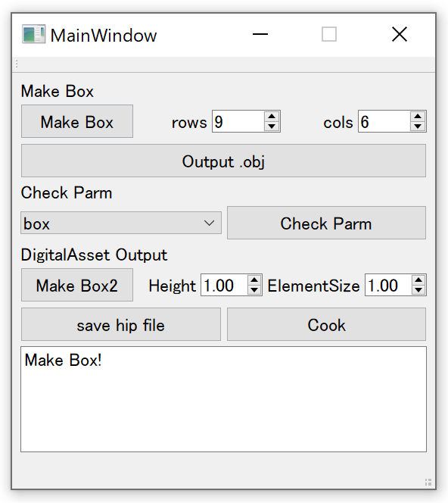Increase the rows value with up arrow
448x503 pixels.
coord(272,116)
